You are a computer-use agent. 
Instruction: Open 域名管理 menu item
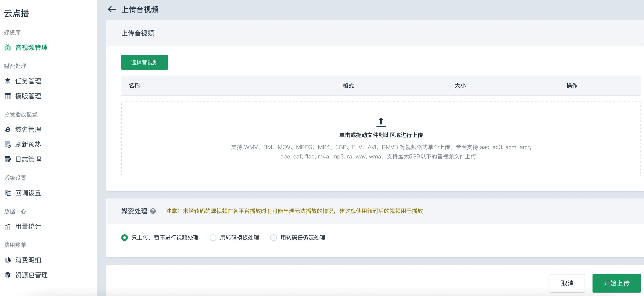pyautogui.click(x=28, y=129)
